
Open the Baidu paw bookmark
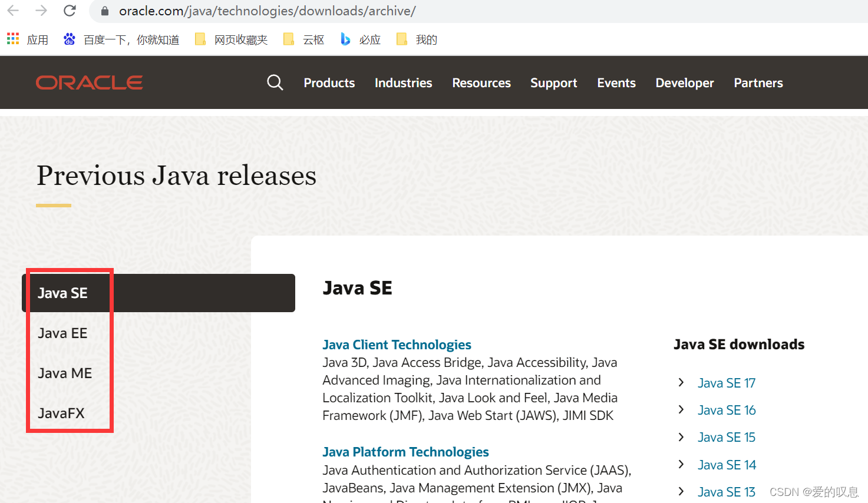(70, 39)
